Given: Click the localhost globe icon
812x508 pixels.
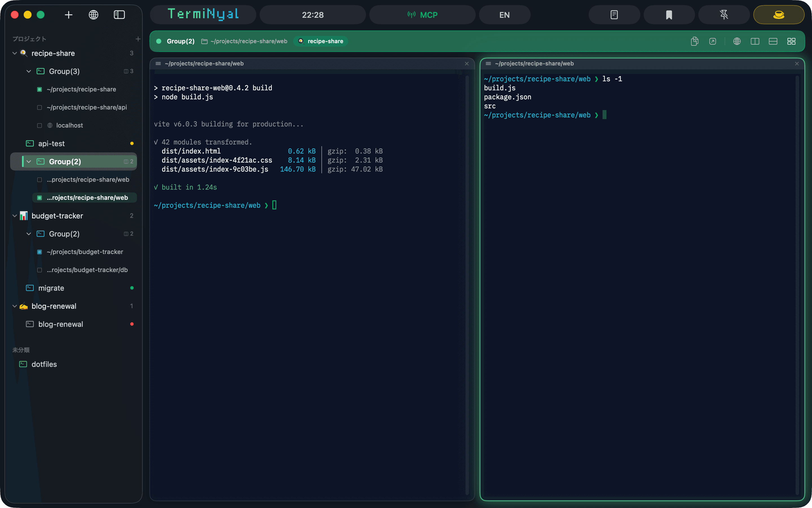Looking at the screenshot, I should [x=50, y=125].
